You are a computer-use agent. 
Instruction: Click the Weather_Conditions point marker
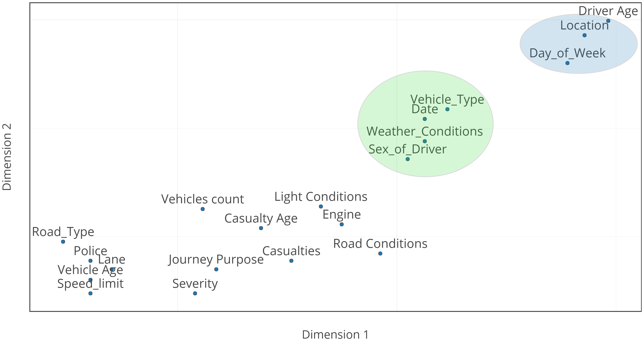click(425, 141)
